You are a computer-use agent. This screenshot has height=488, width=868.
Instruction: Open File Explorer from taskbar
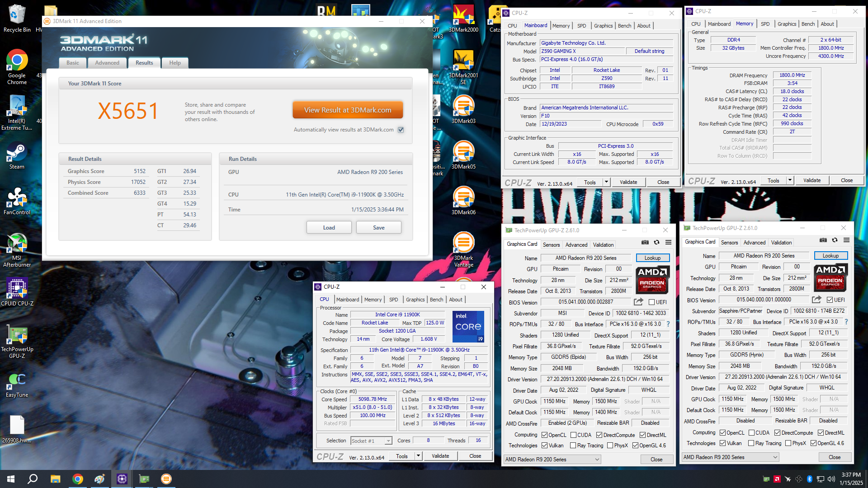(x=55, y=479)
